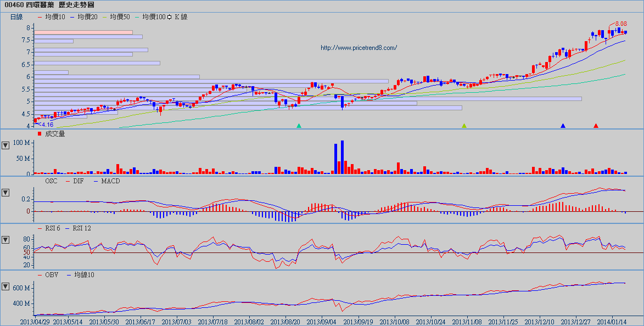Expand the RSI panel indicator dropdown
This screenshot has height=326, width=644.
click(5, 240)
